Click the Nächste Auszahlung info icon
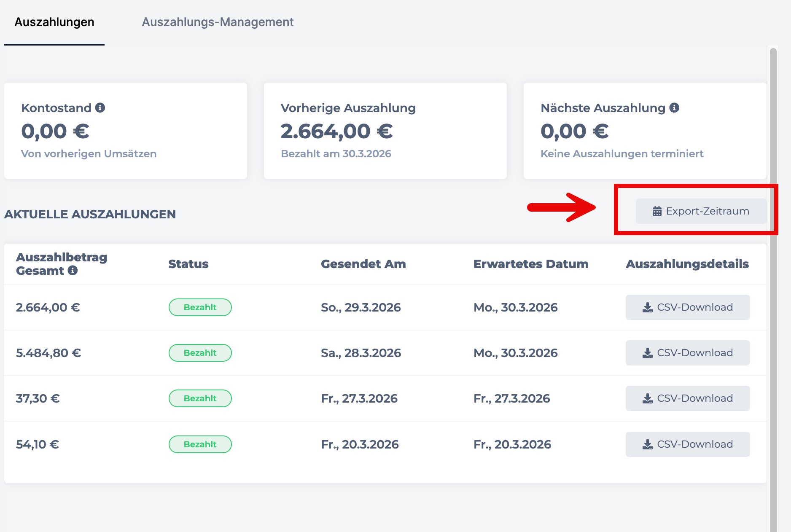The height and width of the screenshot is (532, 791). point(674,107)
